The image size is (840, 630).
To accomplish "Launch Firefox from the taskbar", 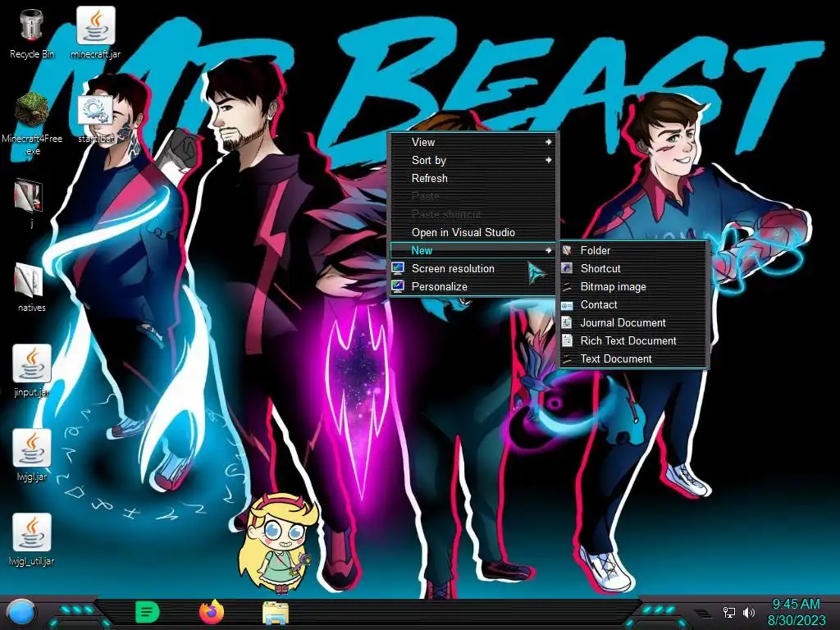I will 212,612.
